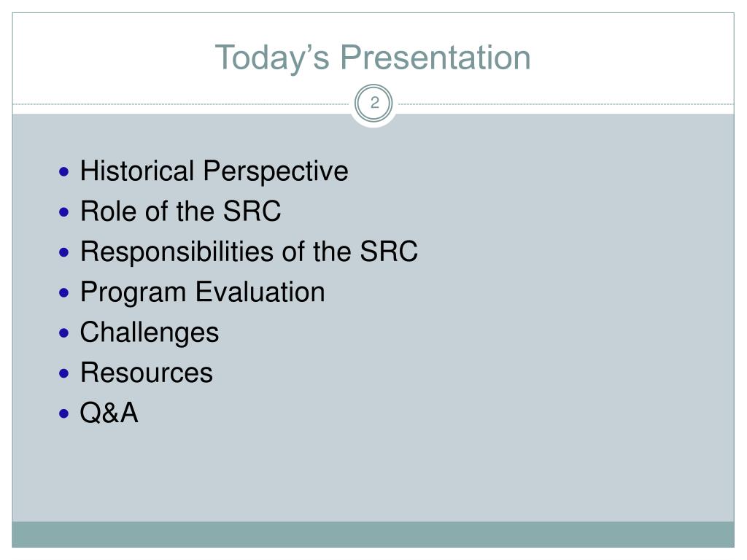Viewport: 747px width, 560px height.
Task: Click the bullet marker beside Program Evaluation
Action: click(64, 292)
